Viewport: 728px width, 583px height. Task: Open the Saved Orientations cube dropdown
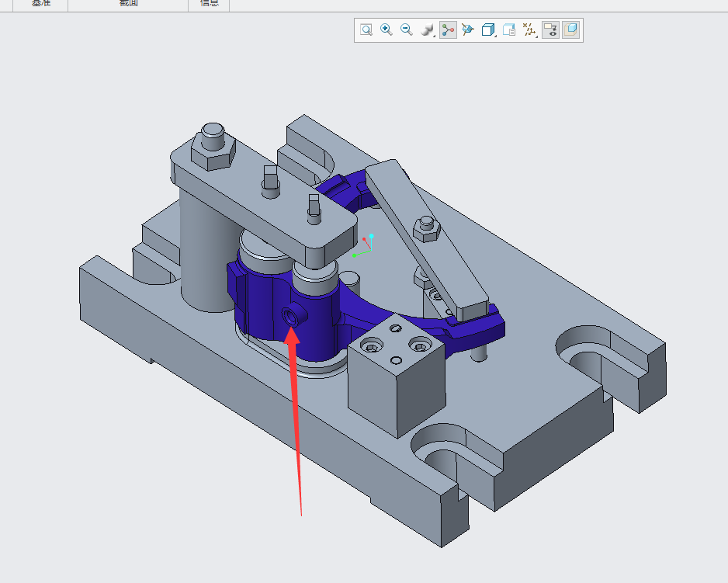click(x=488, y=30)
